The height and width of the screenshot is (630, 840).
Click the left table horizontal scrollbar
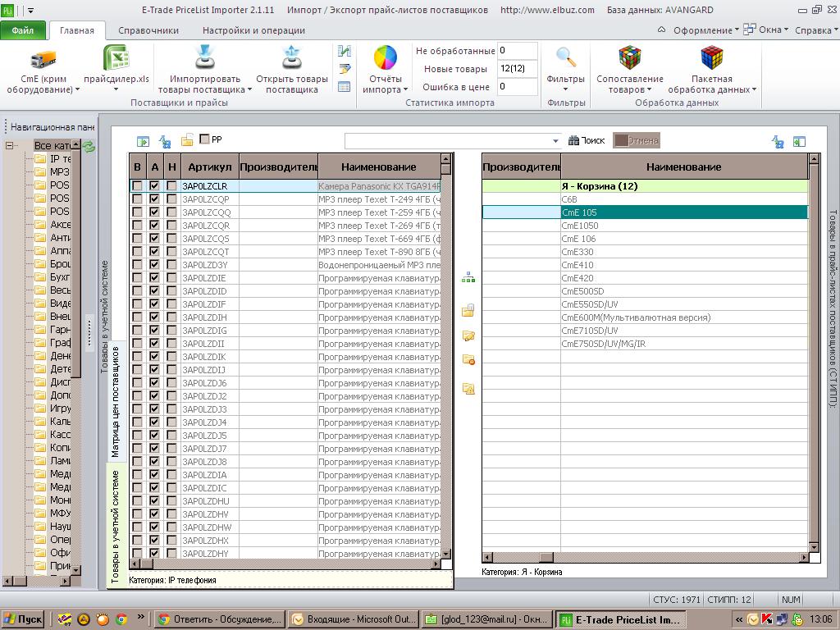(x=285, y=564)
